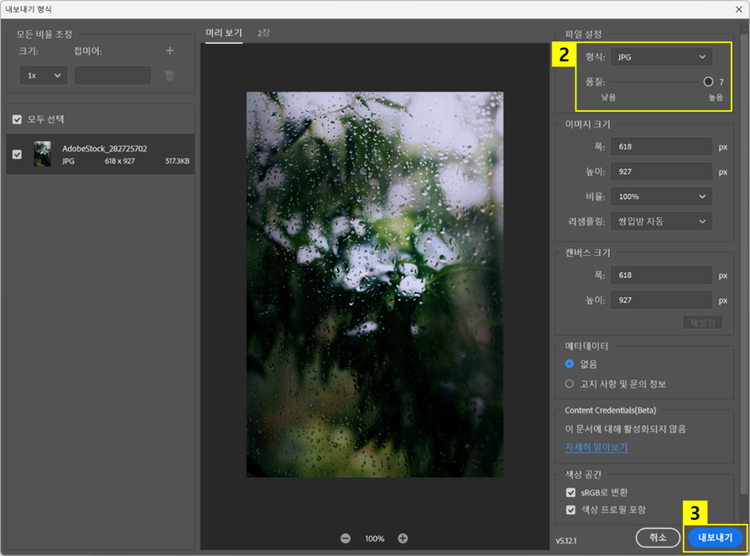Click the AdobeStock_282725702 file name
The image size is (750, 556).
point(104,149)
